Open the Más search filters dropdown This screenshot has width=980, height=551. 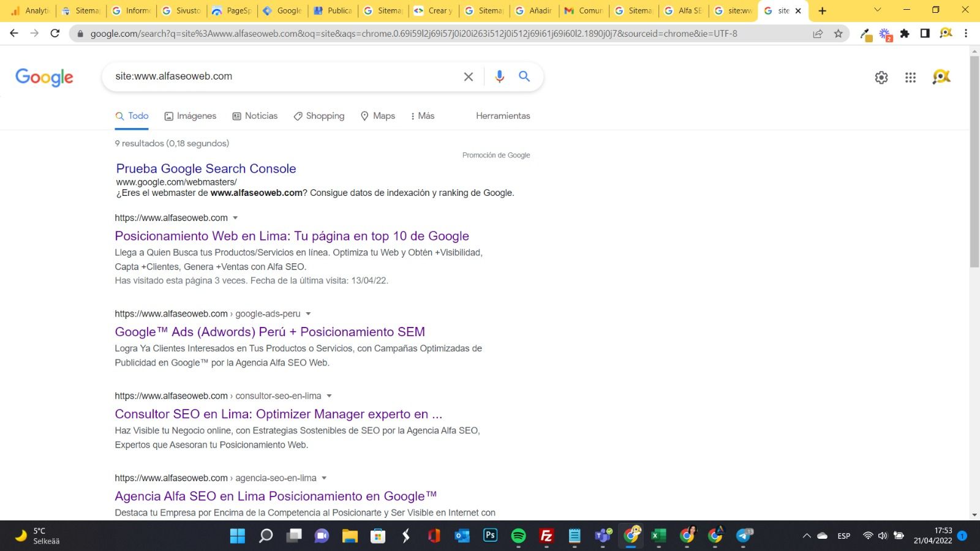tap(423, 116)
